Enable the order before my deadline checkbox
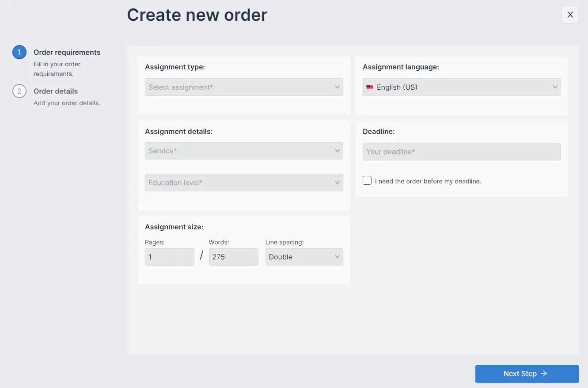Viewport: 588px width, 388px height. click(x=367, y=180)
